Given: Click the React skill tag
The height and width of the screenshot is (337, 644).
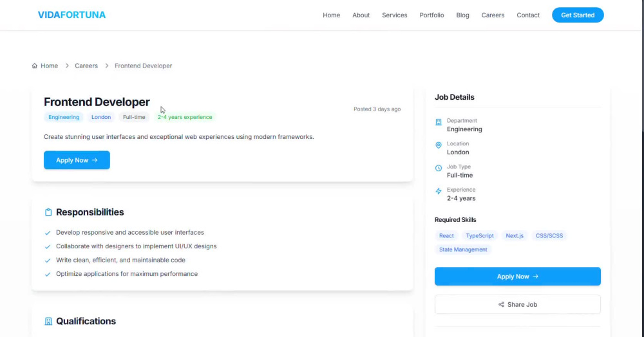Looking at the screenshot, I should click(x=446, y=236).
